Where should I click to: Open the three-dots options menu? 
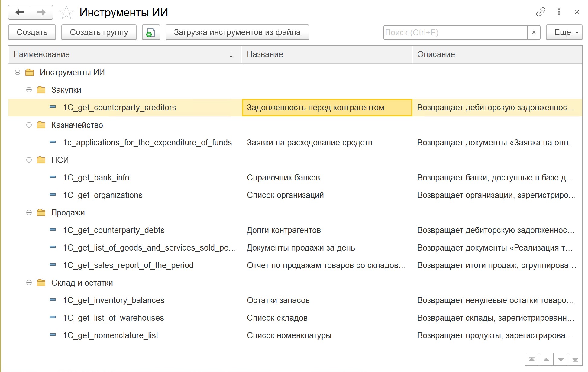[x=559, y=12]
